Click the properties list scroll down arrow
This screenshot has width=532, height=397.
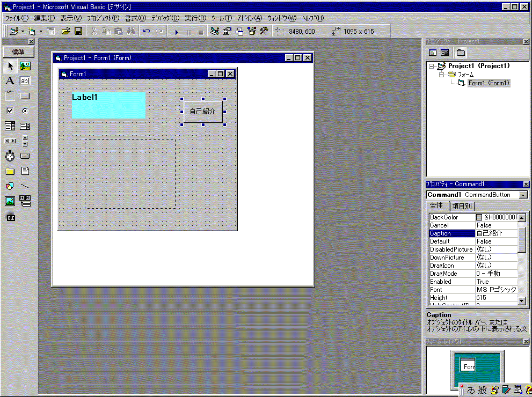[522, 301]
